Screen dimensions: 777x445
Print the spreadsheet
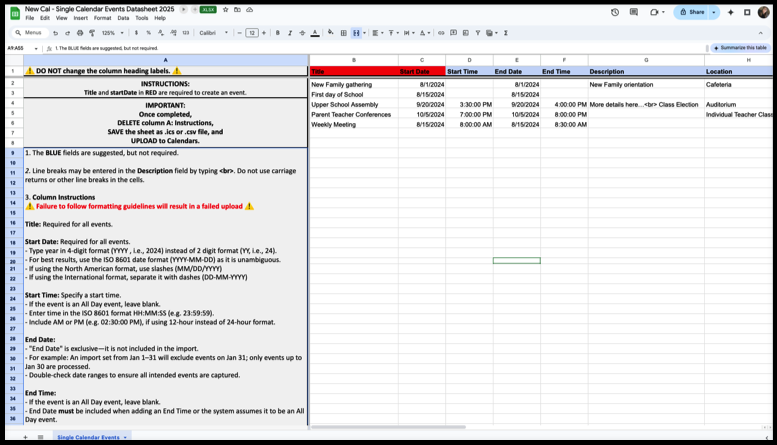[x=80, y=33]
